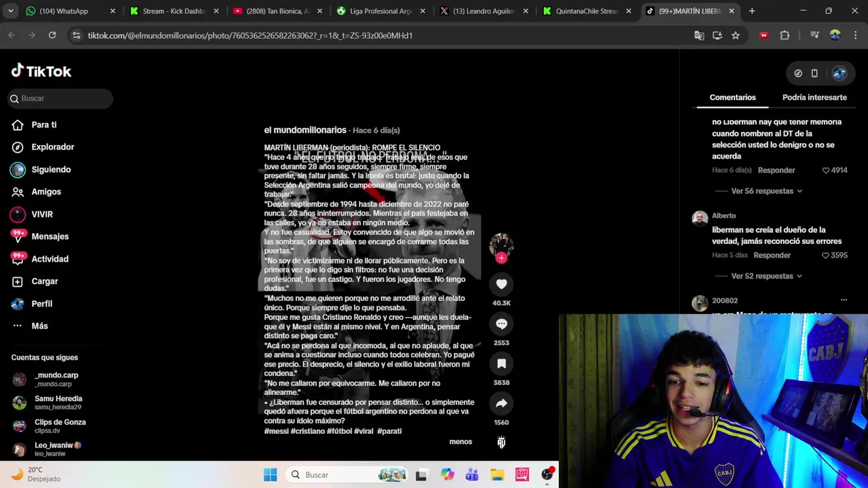
Task: Open OBS Studio from the taskbar
Action: click(547, 474)
